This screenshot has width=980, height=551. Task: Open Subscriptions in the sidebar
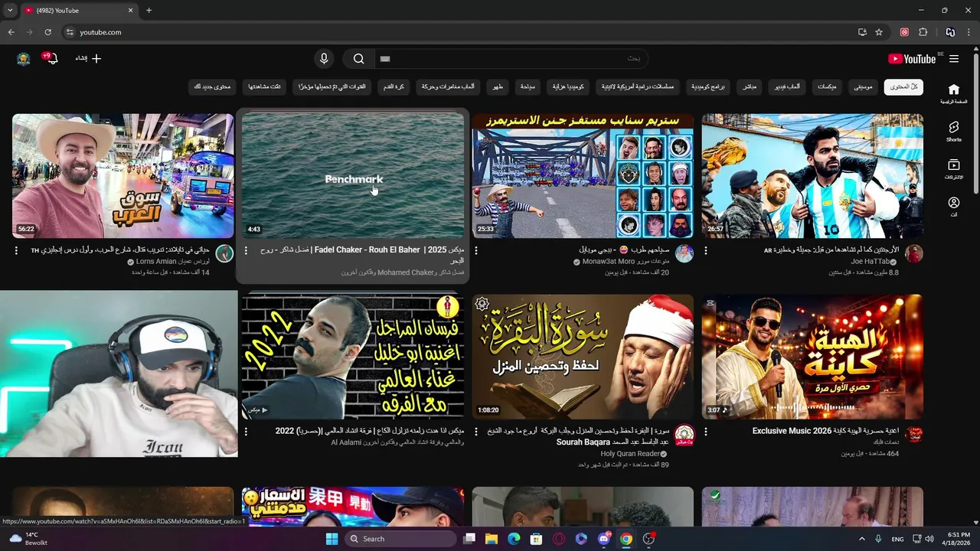coord(954,169)
